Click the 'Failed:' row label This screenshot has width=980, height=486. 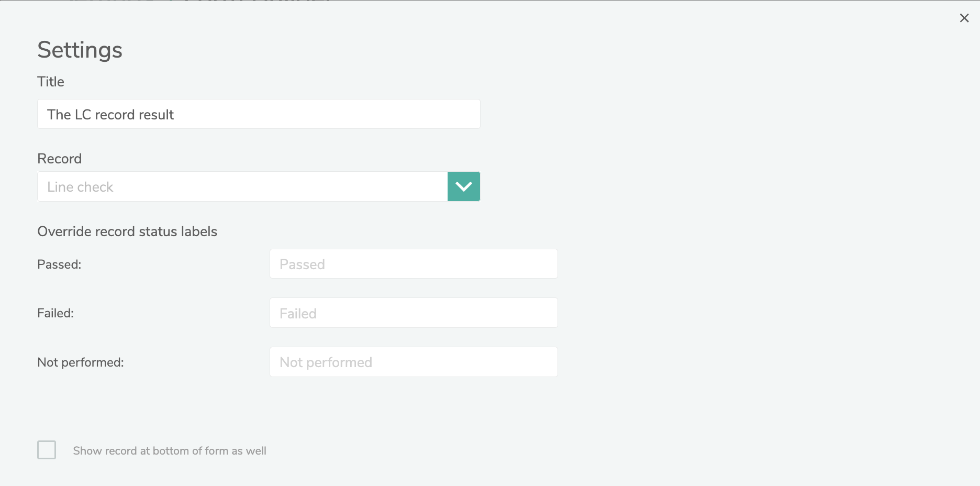pos(55,313)
